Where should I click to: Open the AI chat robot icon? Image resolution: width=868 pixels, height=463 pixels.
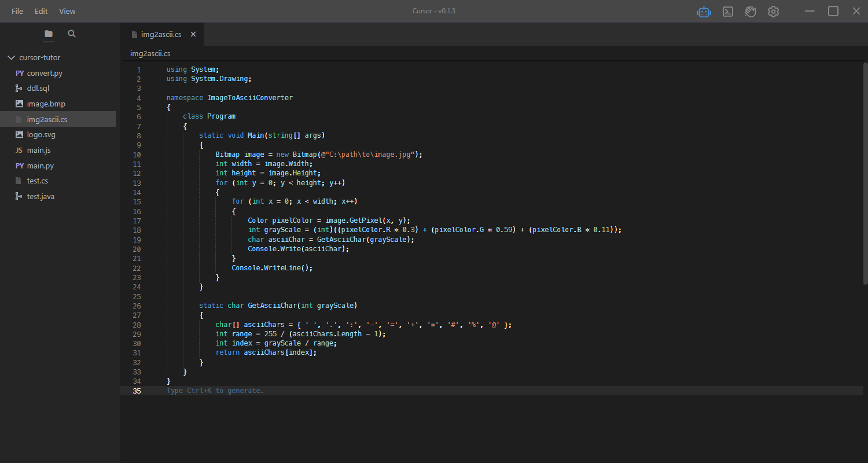tap(704, 12)
